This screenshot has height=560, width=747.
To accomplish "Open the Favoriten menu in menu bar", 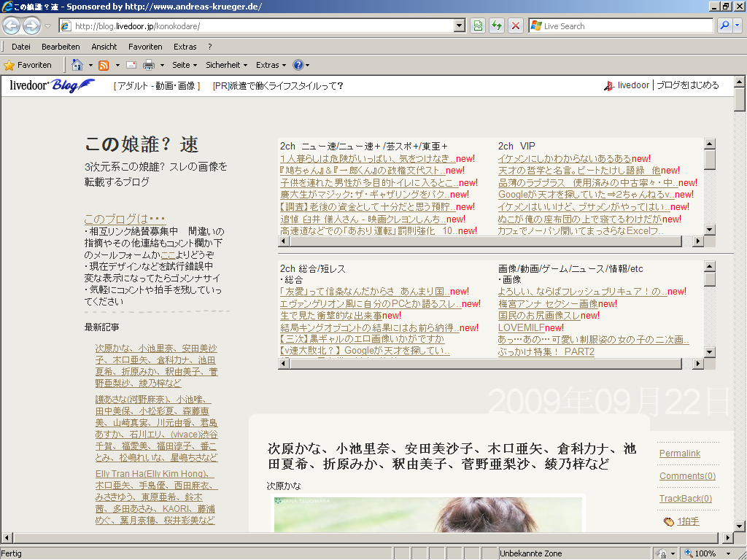I will pyautogui.click(x=145, y=47).
